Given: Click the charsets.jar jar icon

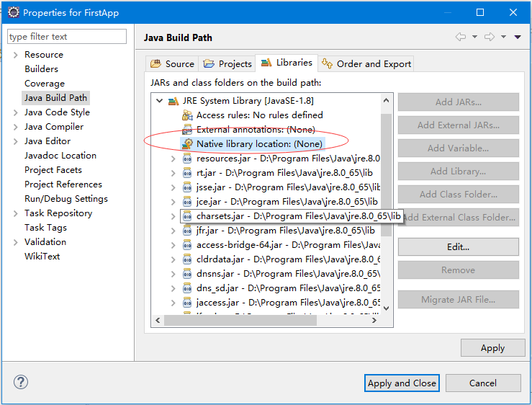Looking at the screenshot, I should coord(187,216).
